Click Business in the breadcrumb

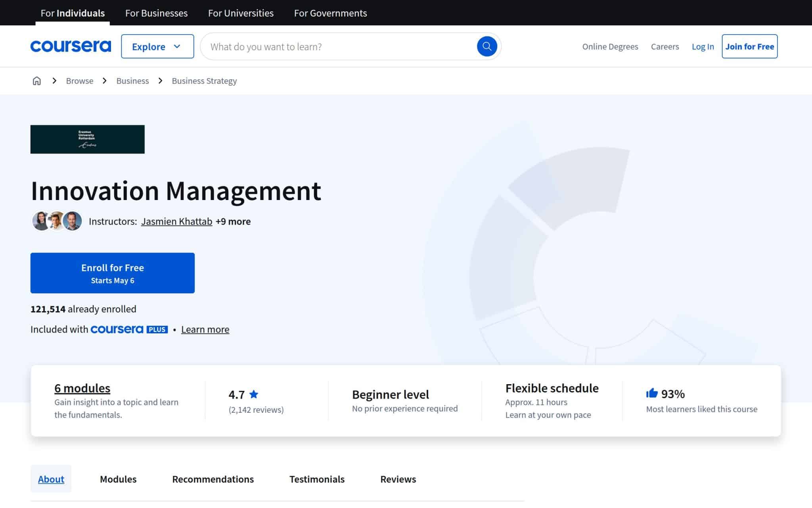(132, 81)
